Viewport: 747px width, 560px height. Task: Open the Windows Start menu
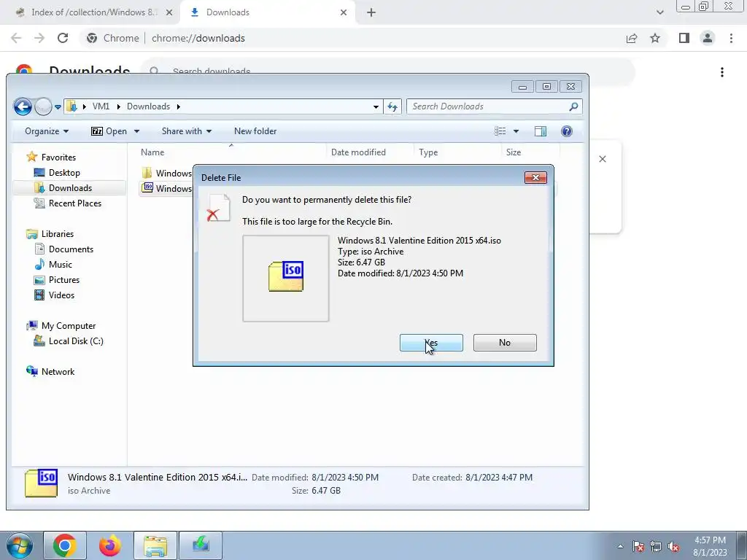click(x=20, y=545)
